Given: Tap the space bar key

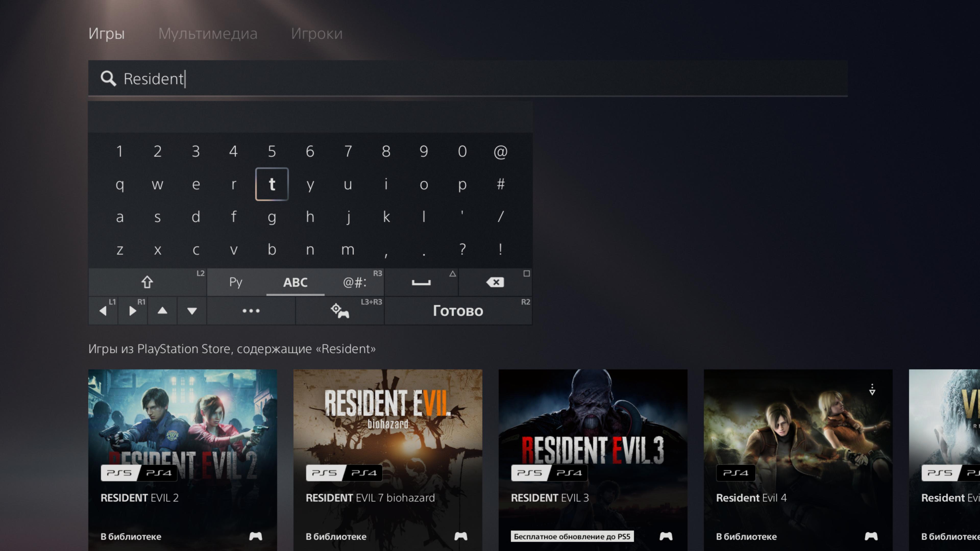Looking at the screenshot, I should coord(421,282).
